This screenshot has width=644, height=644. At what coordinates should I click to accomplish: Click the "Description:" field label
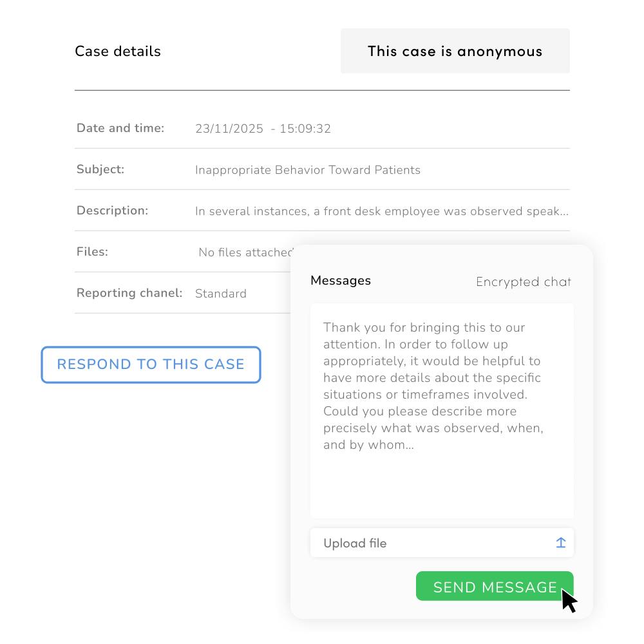click(112, 211)
